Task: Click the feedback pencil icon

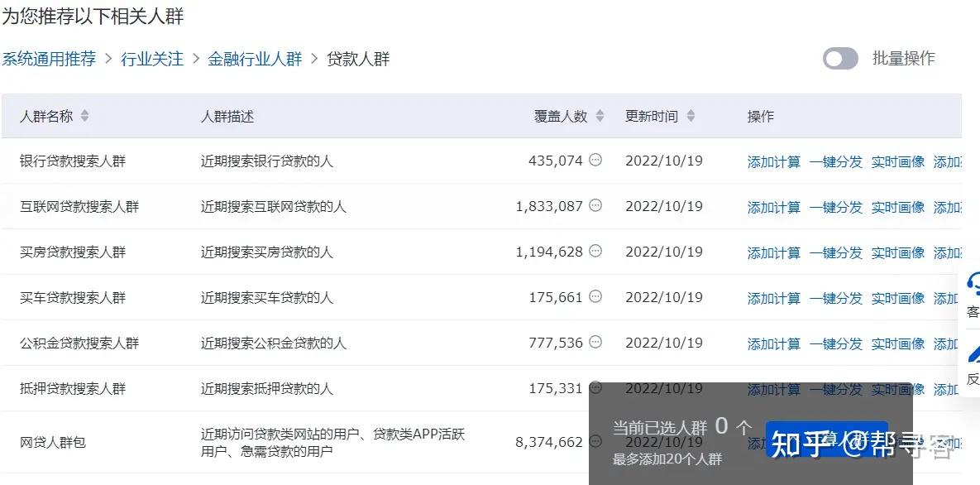Action: tap(973, 353)
